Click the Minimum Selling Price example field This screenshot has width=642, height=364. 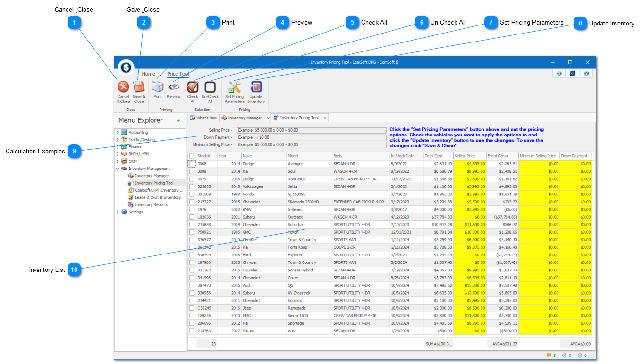[311, 145]
